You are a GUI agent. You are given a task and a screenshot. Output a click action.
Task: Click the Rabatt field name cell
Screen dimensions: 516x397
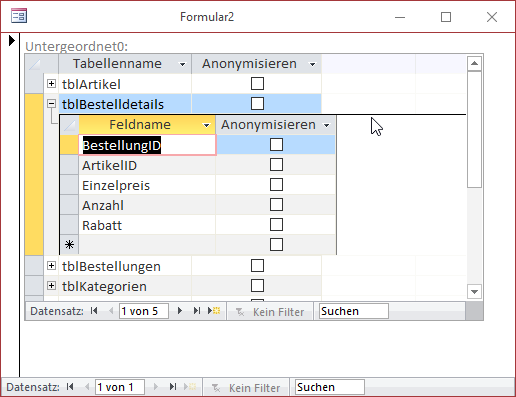[147, 225]
